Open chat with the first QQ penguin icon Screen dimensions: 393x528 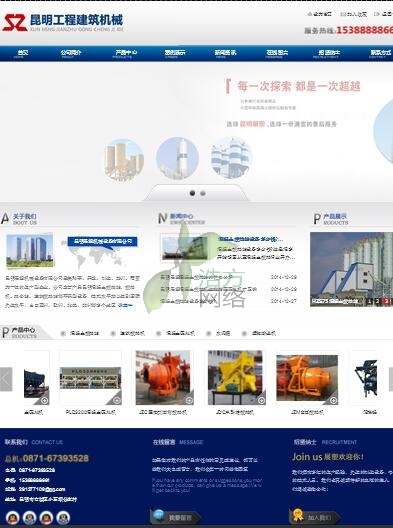[x=12, y=518]
